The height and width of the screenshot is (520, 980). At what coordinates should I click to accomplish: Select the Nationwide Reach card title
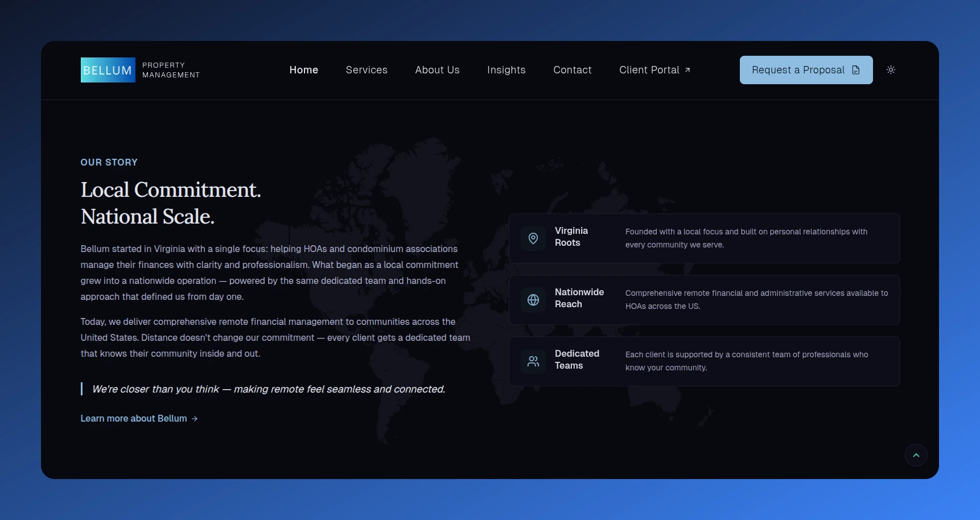pos(579,298)
